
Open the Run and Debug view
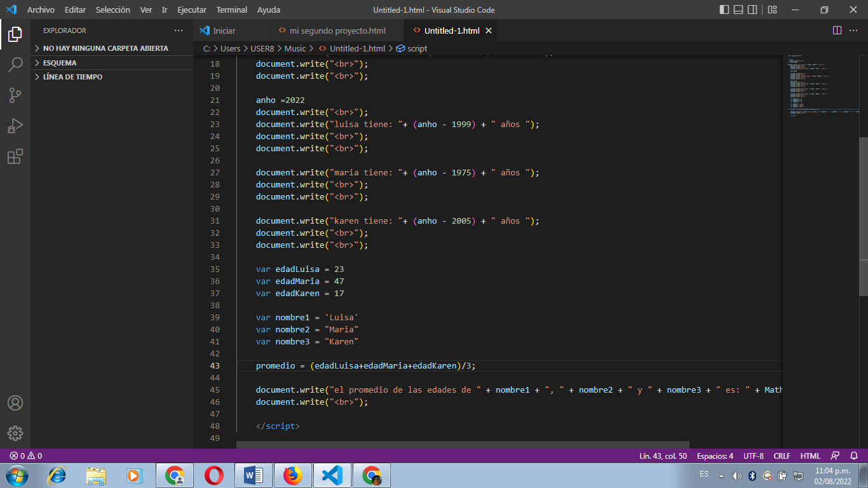tap(15, 126)
